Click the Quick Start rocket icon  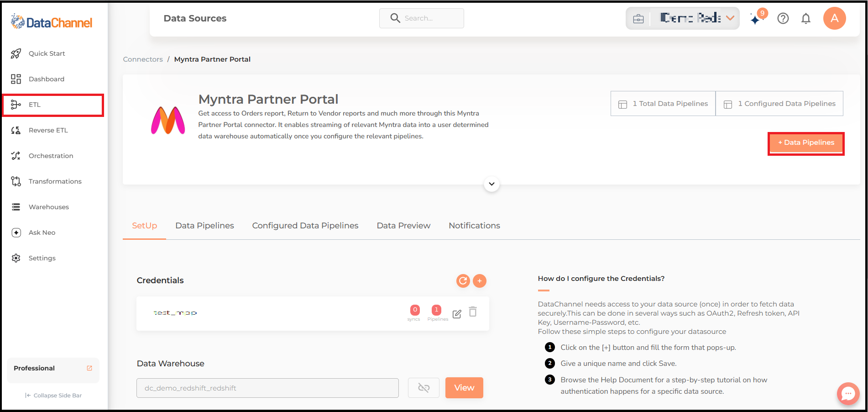point(16,53)
